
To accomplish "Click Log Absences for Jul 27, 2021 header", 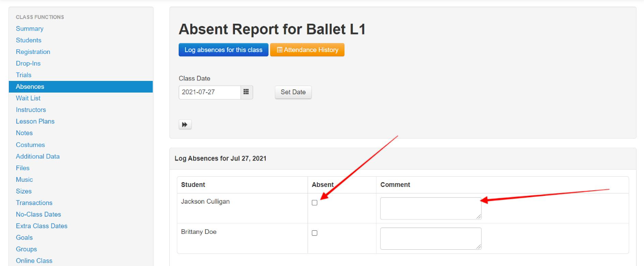I will point(221,159).
